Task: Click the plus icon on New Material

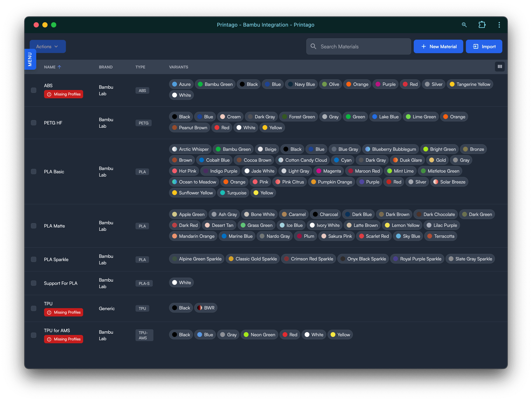Action: click(424, 46)
